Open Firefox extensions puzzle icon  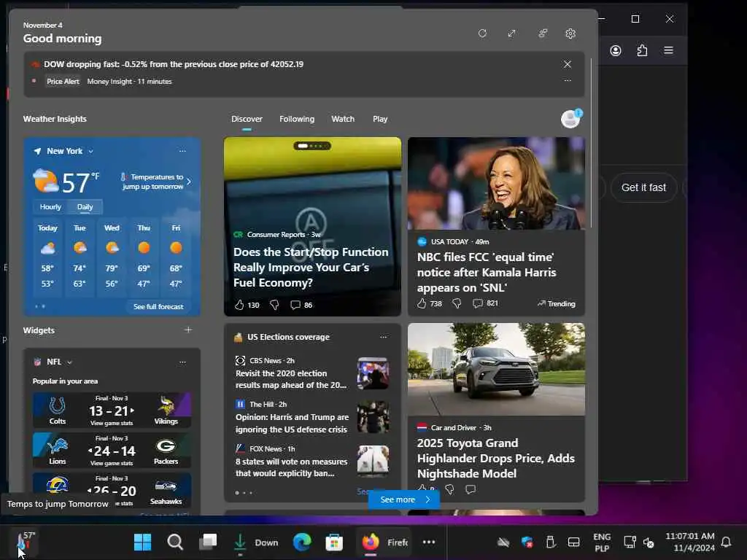tap(642, 50)
